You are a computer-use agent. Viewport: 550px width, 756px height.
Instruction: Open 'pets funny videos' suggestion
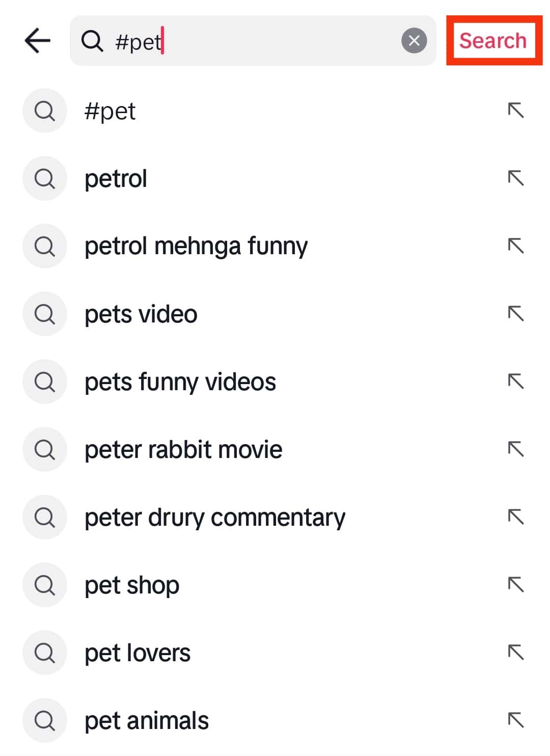180,382
